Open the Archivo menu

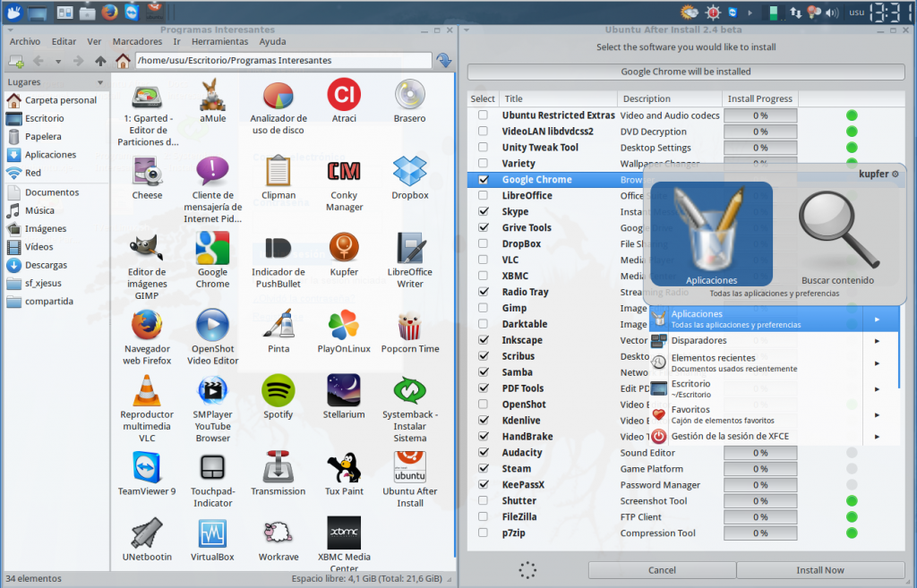24,41
